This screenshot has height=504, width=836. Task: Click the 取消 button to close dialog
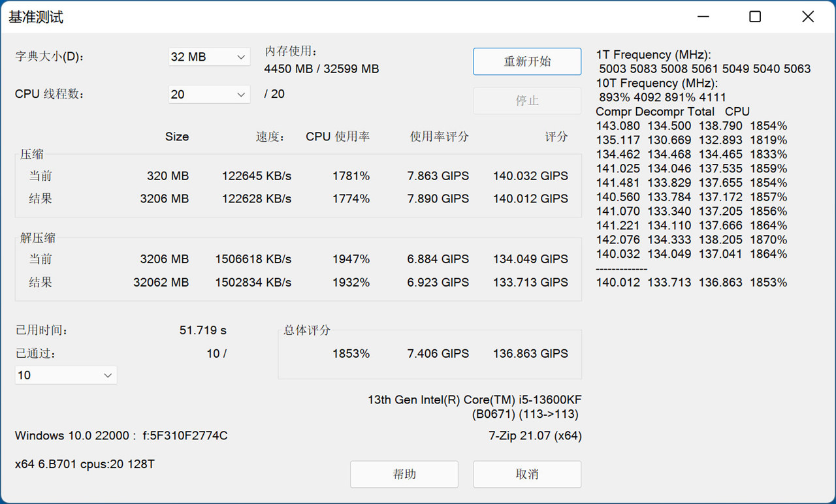pyautogui.click(x=526, y=474)
